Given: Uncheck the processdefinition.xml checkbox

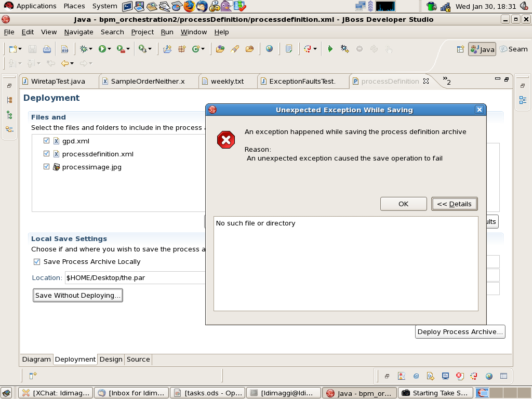Looking at the screenshot, I should [x=46, y=154].
